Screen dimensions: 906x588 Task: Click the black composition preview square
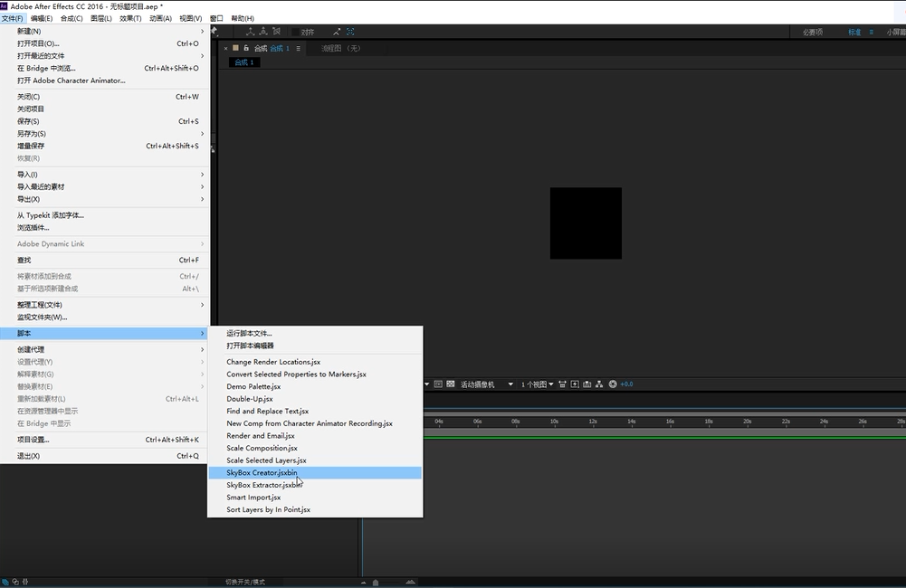click(586, 223)
